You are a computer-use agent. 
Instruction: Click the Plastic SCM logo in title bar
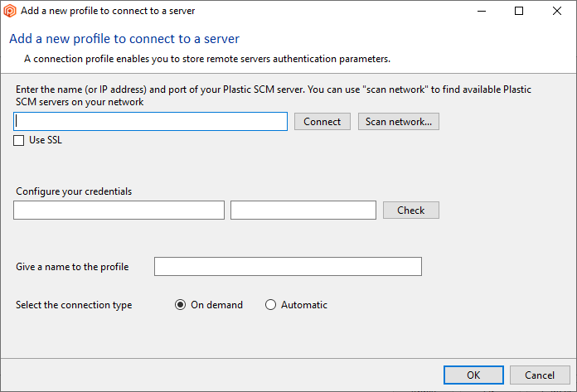10,11
